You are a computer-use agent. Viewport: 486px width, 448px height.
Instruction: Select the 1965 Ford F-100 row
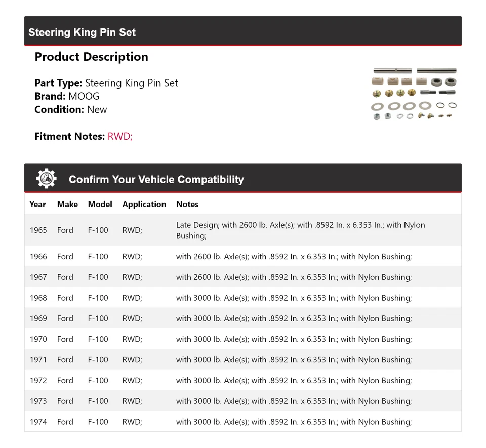tap(243, 230)
